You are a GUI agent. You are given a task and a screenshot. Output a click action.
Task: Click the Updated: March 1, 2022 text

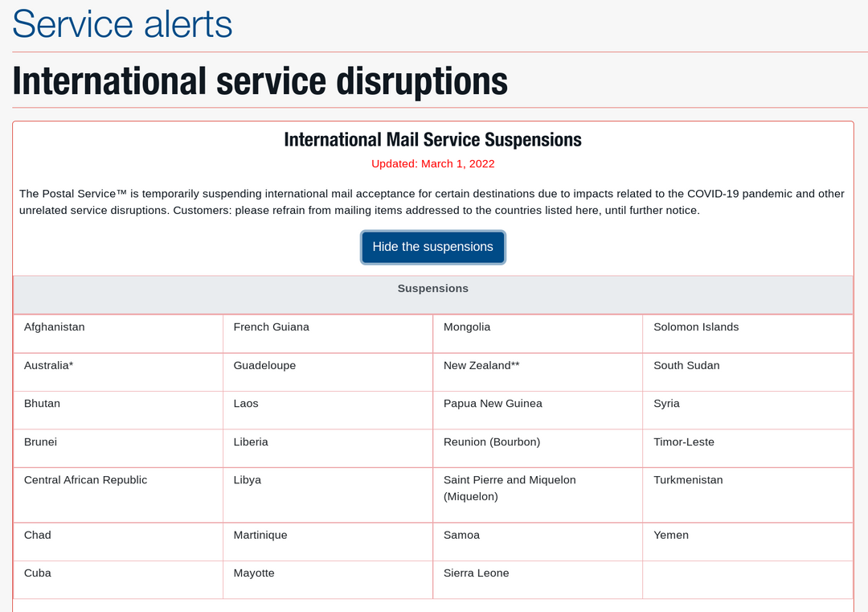[x=432, y=163]
